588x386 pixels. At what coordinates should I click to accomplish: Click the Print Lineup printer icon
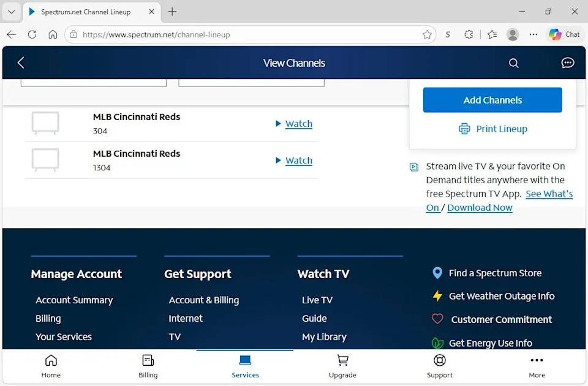click(465, 129)
